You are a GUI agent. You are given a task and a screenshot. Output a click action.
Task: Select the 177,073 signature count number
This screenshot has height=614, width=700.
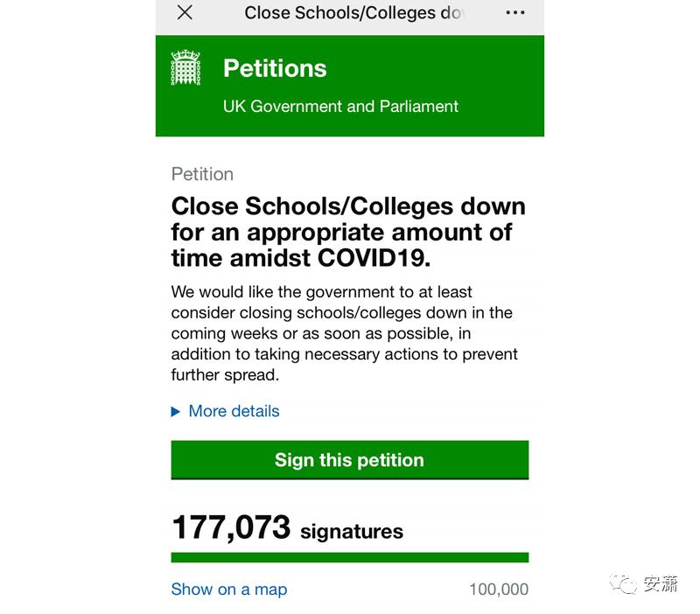(231, 528)
